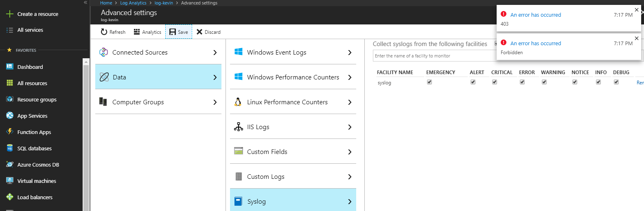The width and height of the screenshot is (644, 211).
Task: Go to Log Analytics breadcrumb link
Action: click(133, 3)
